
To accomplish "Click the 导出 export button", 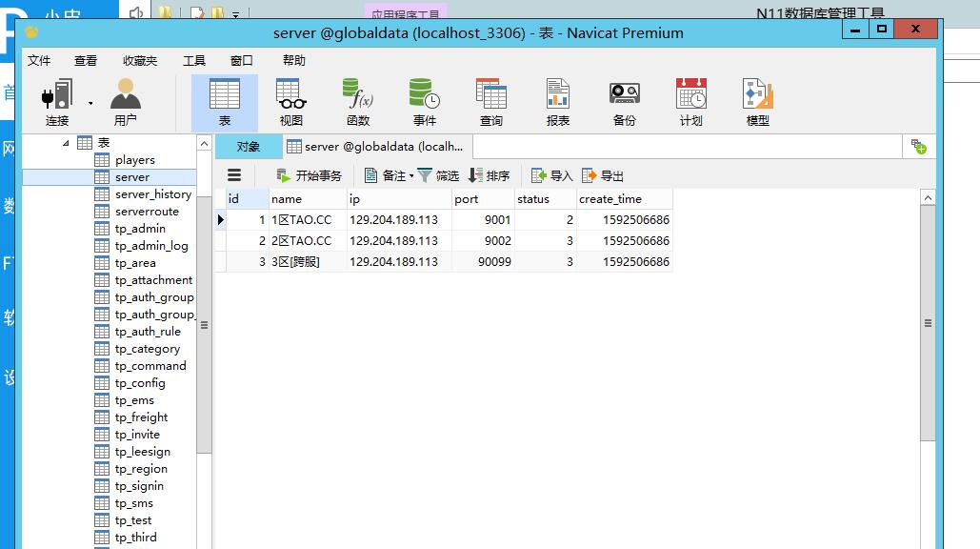I will (603, 175).
